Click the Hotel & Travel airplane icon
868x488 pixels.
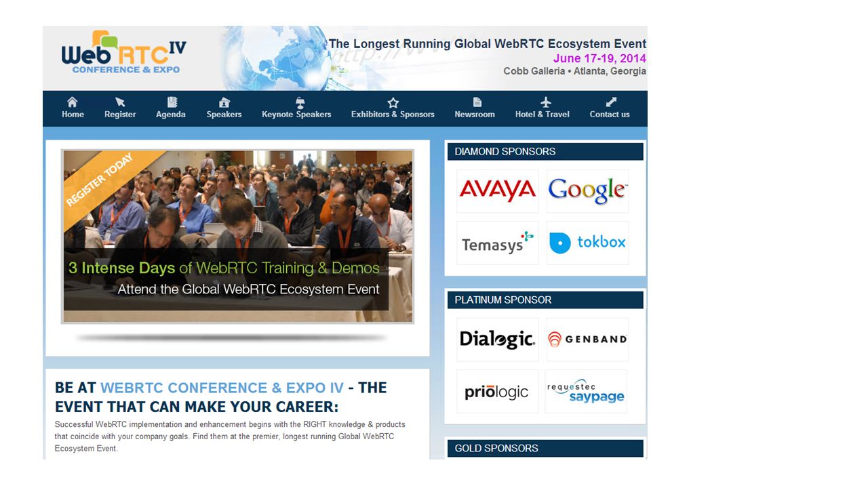pyautogui.click(x=546, y=102)
